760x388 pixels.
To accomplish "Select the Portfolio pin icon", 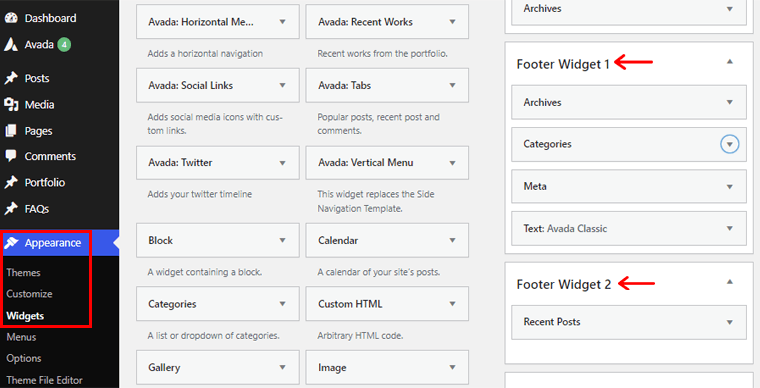I will tap(11, 182).
